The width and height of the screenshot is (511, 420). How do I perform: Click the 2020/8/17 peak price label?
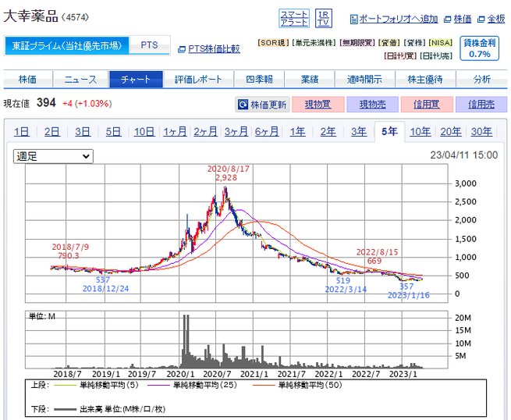(x=228, y=173)
